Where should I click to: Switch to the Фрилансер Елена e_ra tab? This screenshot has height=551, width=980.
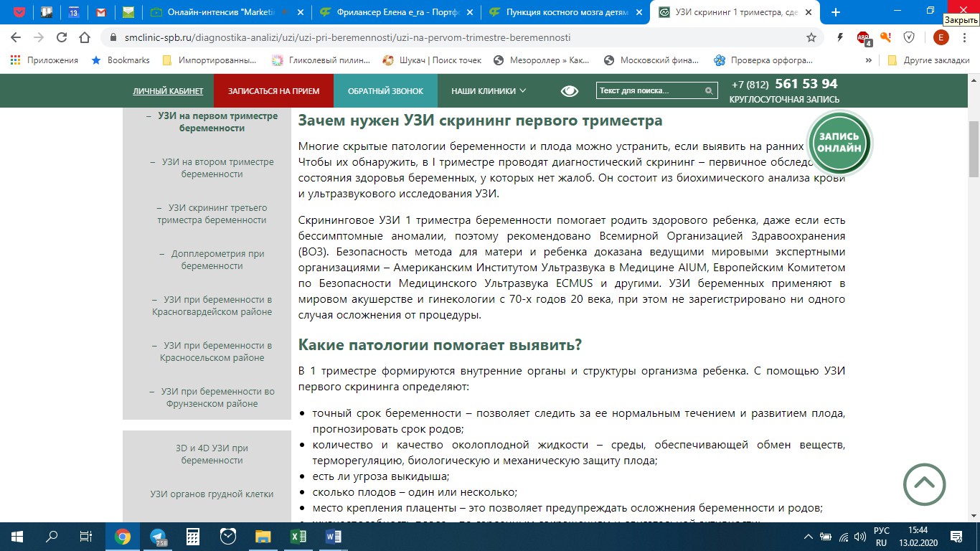395,12
